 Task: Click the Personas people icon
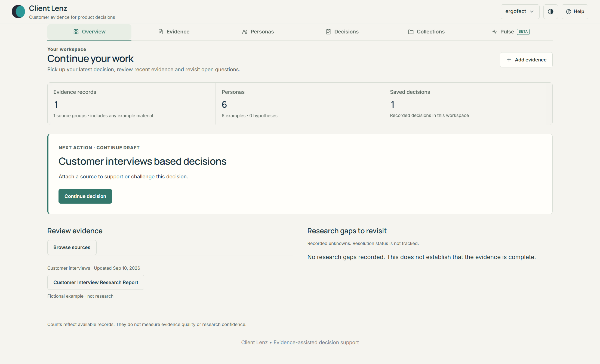[x=245, y=32]
